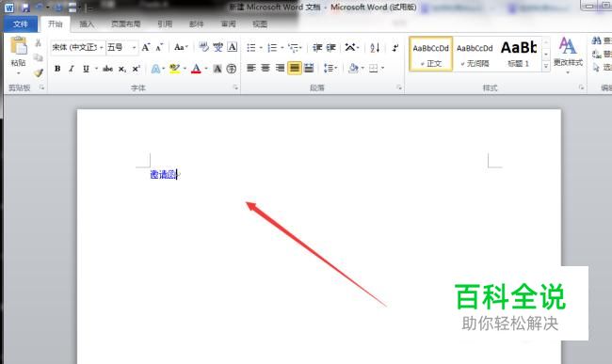Viewport: 612px width, 364px height.
Task: Toggle Italic formatting
Action: click(71, 69)
